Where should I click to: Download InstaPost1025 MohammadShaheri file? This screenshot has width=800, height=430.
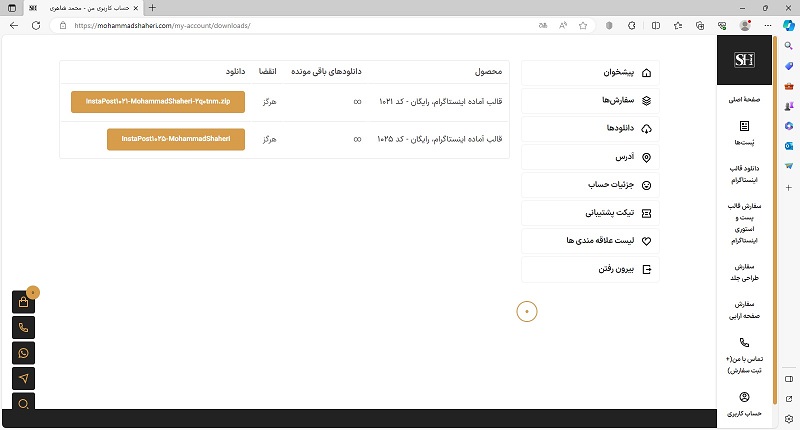click(x=176, y=138)
